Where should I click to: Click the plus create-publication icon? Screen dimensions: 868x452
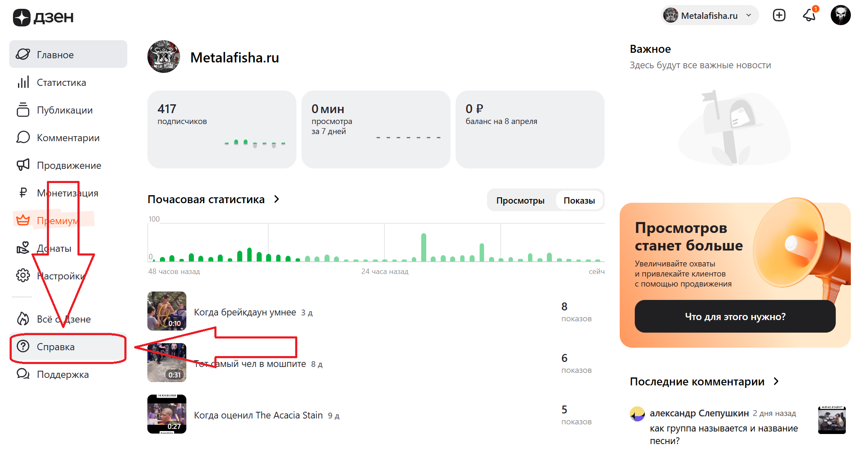(779, 15)
